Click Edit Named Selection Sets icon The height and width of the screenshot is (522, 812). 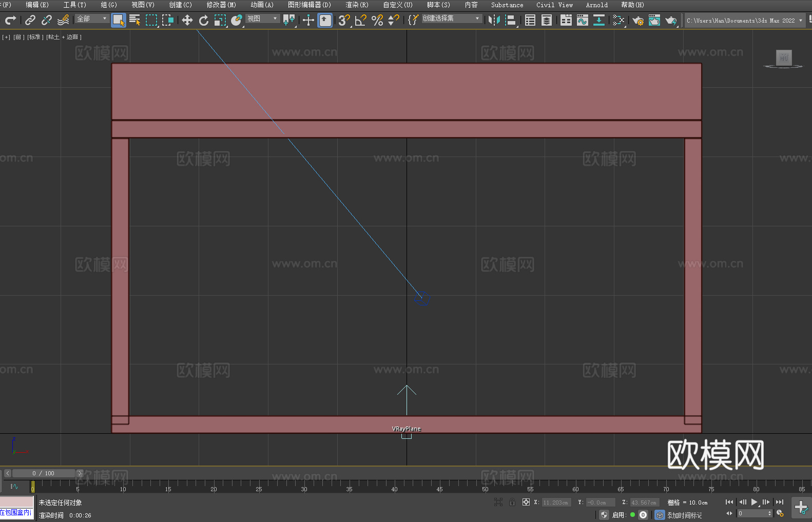click(x=413, y=20)
